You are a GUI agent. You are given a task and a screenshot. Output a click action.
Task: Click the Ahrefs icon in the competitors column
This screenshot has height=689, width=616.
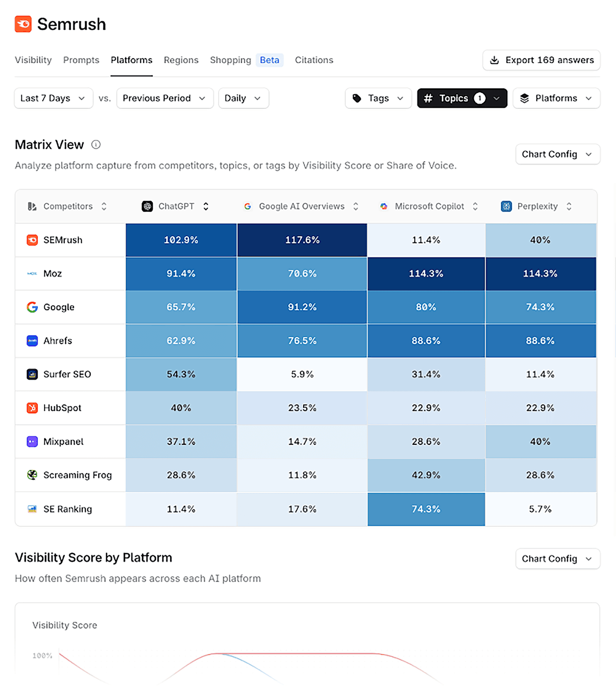point(32,340)
